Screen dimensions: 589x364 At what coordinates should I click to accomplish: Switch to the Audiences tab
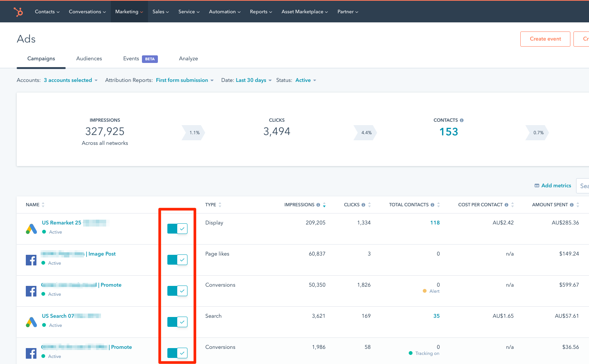coord(89,58)
